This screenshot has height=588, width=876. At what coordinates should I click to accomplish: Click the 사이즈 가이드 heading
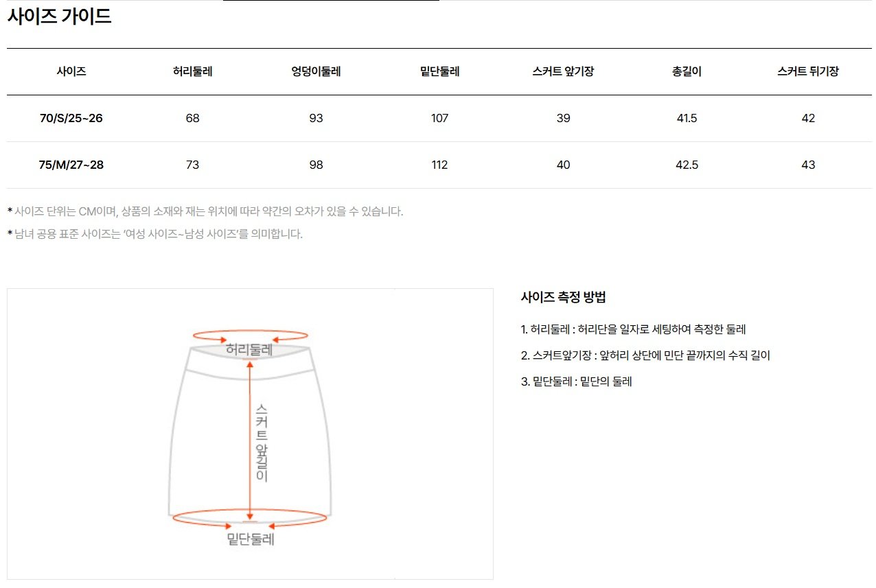click(59, 16)
